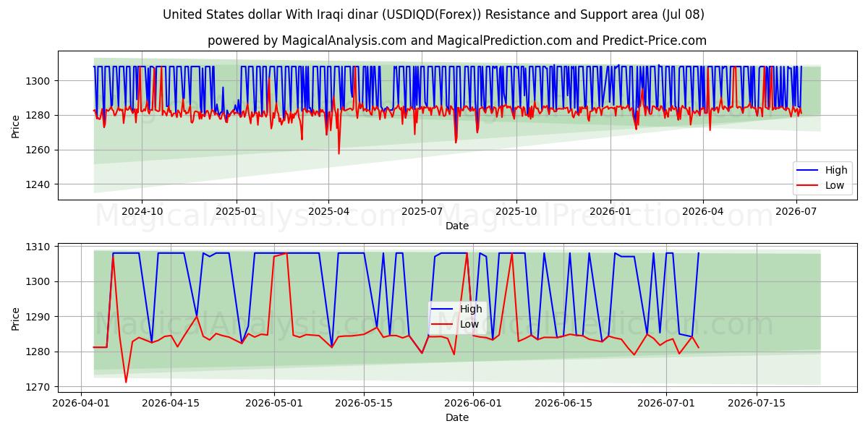Click 'High' in the lower chart legend

point(471,309)
